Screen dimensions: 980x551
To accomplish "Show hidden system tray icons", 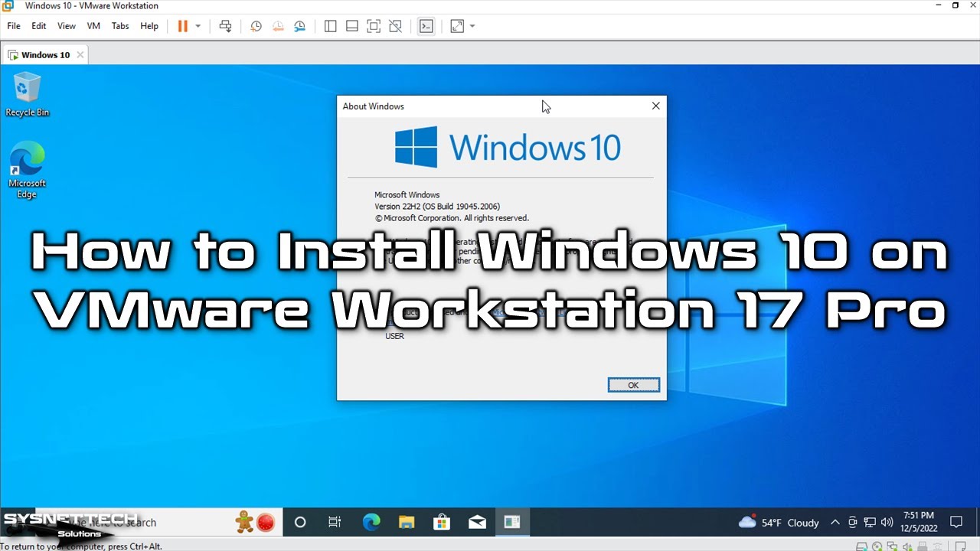I will [x=835, y=523].
